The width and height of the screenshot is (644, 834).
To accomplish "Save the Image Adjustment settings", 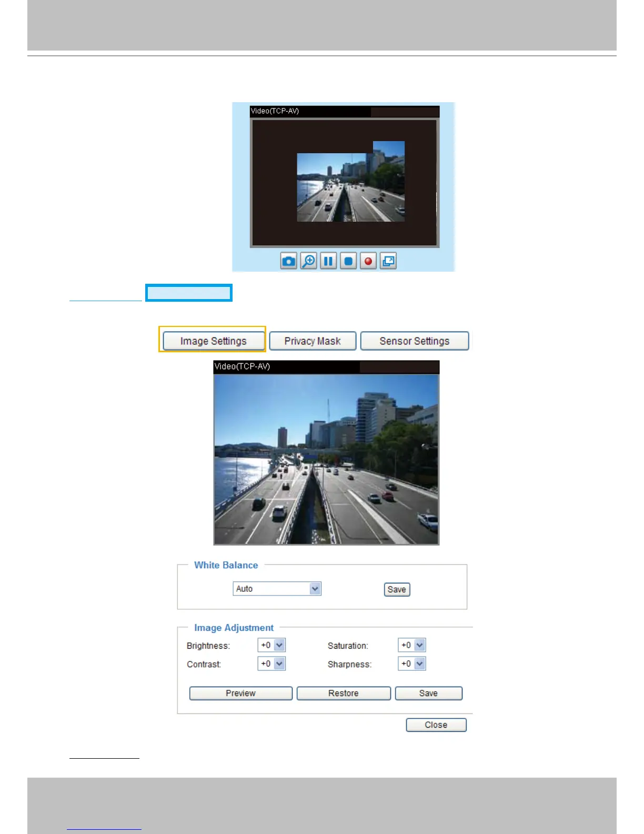I will click(428, 693).
